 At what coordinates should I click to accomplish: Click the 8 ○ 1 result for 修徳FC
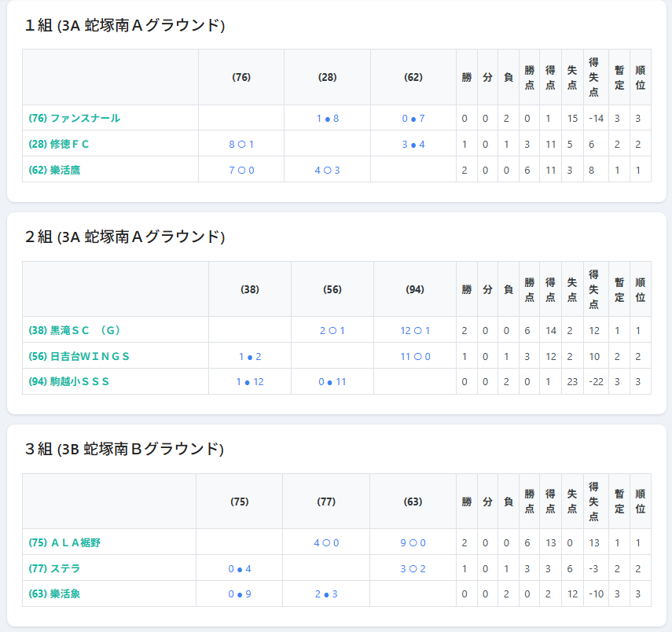(x=241, y=144)
